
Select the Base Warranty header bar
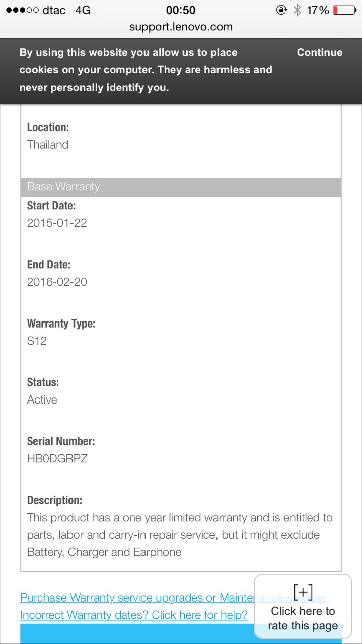[181, 187]
